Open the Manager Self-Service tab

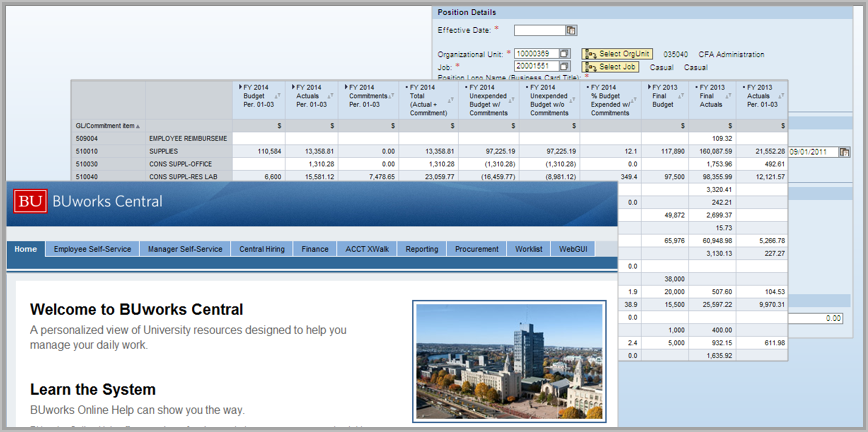tap(185, 249)
